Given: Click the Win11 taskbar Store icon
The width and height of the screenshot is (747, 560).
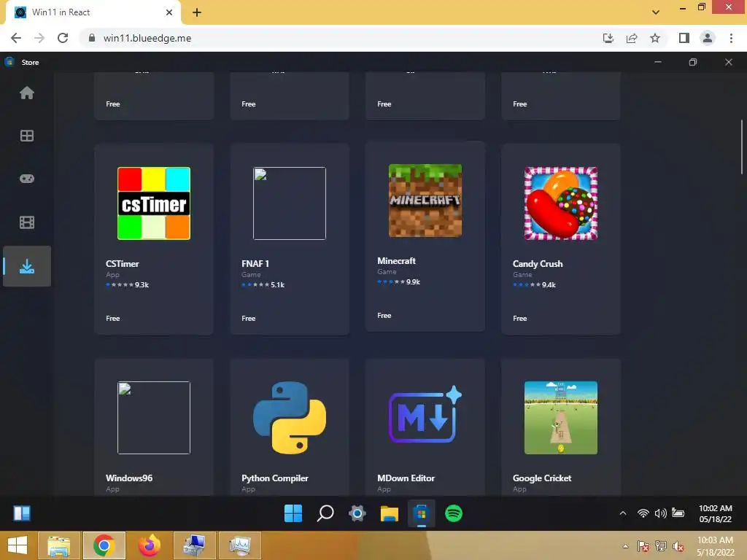Looking at the screenshot, I should click(421, 513).
